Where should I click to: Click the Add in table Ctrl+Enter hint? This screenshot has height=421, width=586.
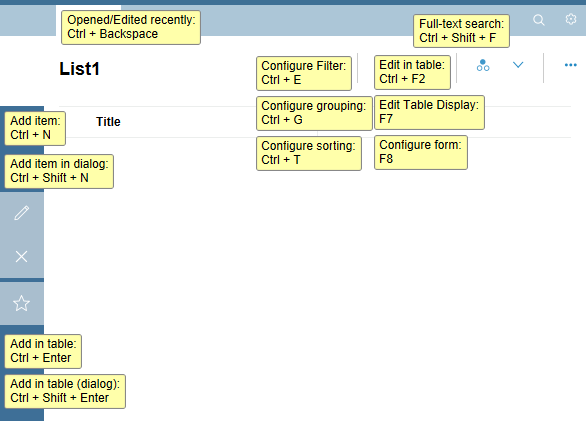(x=43, y=351)
